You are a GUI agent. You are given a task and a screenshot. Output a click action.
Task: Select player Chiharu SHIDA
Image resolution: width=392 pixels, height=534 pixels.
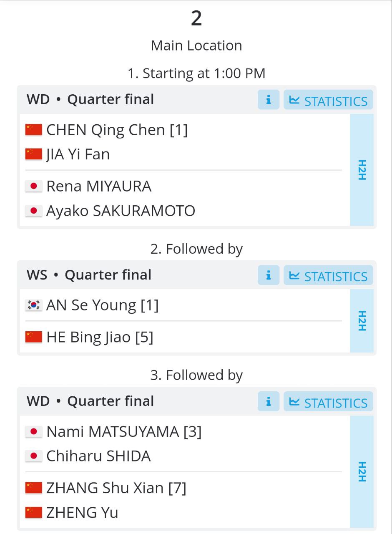coord(98,456)
